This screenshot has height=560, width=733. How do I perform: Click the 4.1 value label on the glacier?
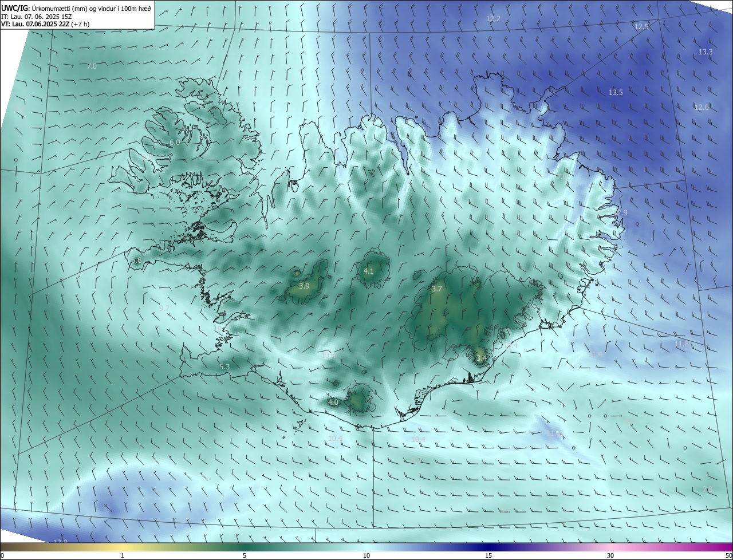pyautogui.click(x=369, y=271)
